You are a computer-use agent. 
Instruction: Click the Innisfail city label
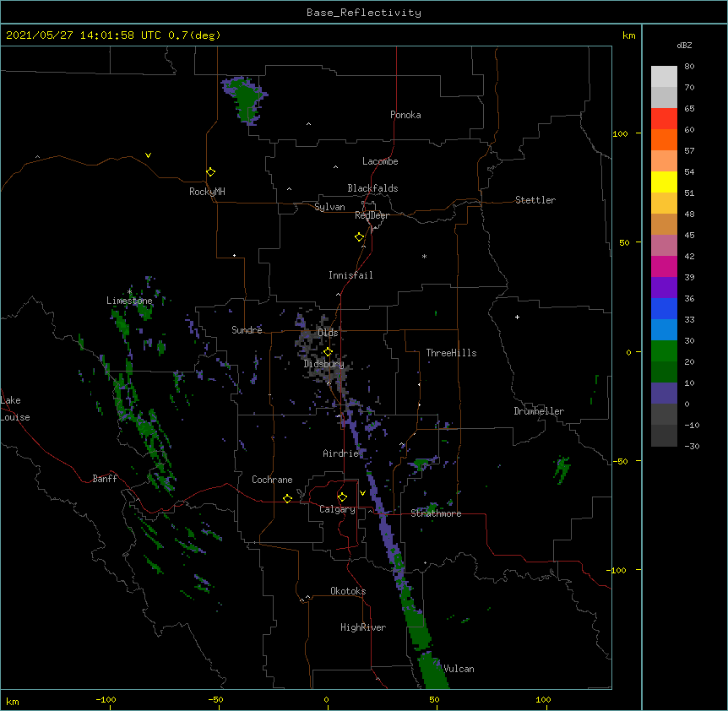350,275
